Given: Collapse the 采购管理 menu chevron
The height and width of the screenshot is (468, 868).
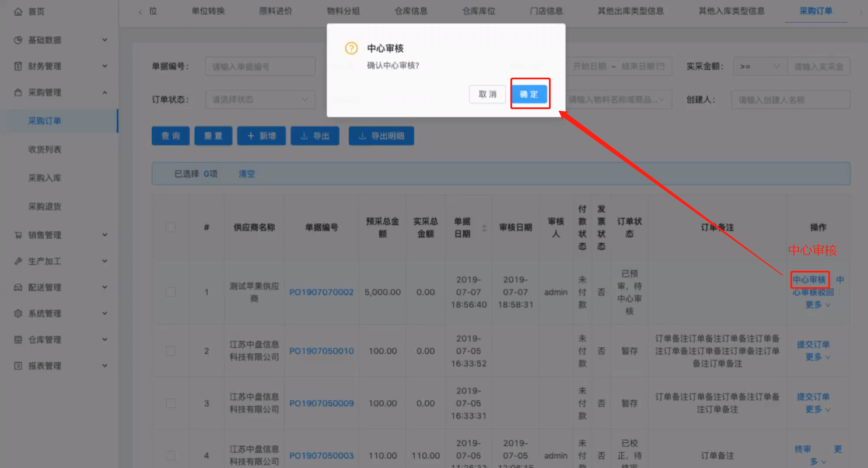Looking at the screenshot, I should 105,92.
